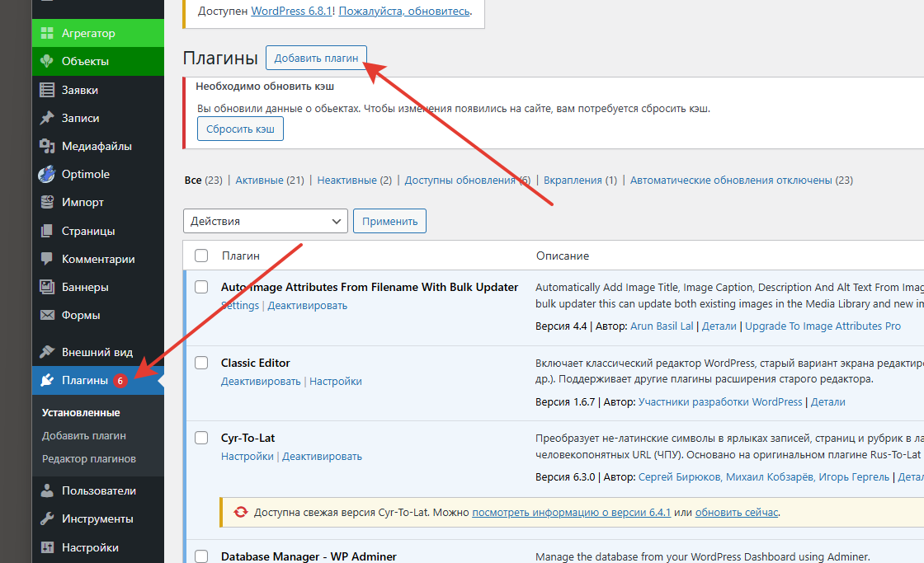924x563 pixels.
Task: Open Медиафайлы via its media icon
Action: [47, 146]
